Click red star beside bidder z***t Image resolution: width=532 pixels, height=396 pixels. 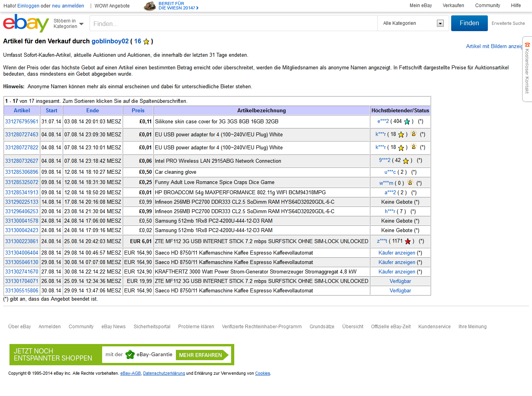pyautogui.click(x=408, y=241)
